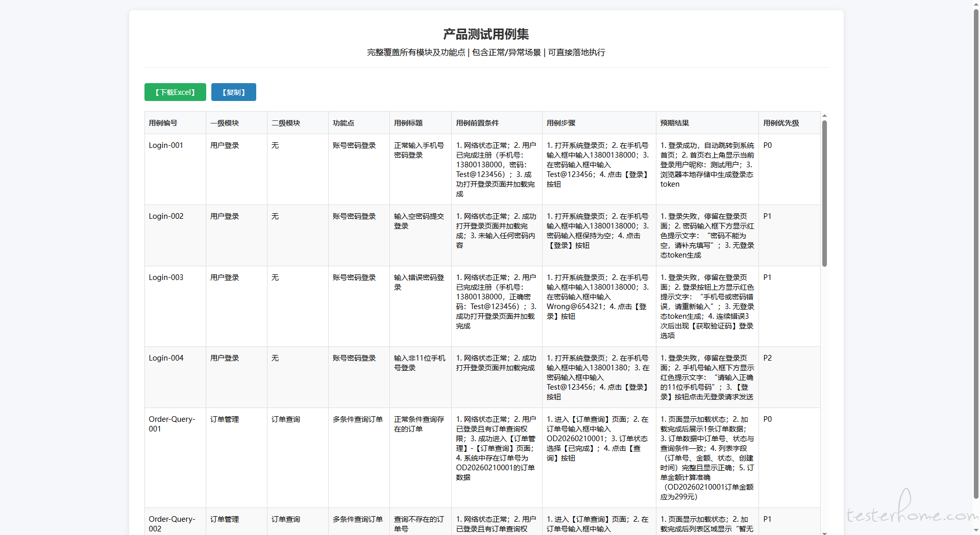Image resolution: width=980 pixels, height=535 pixels.
Task: Click the 功能点 column header
Action: (x=344, y=123)
